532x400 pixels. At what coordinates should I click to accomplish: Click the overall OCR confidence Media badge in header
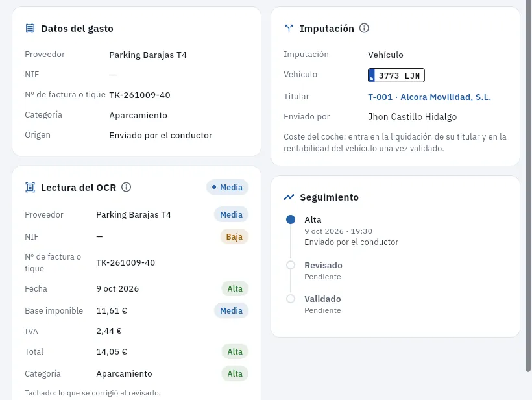pyautogui.click(x=227, y=187)
